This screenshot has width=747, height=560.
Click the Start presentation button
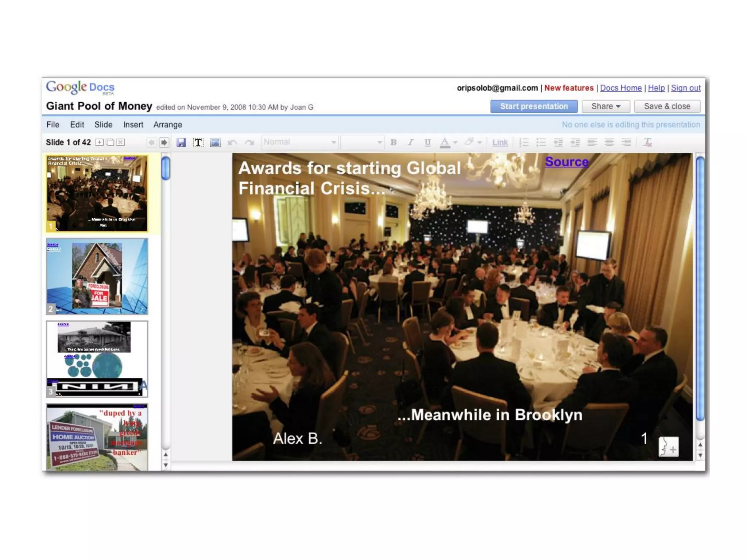coord(534,106)
